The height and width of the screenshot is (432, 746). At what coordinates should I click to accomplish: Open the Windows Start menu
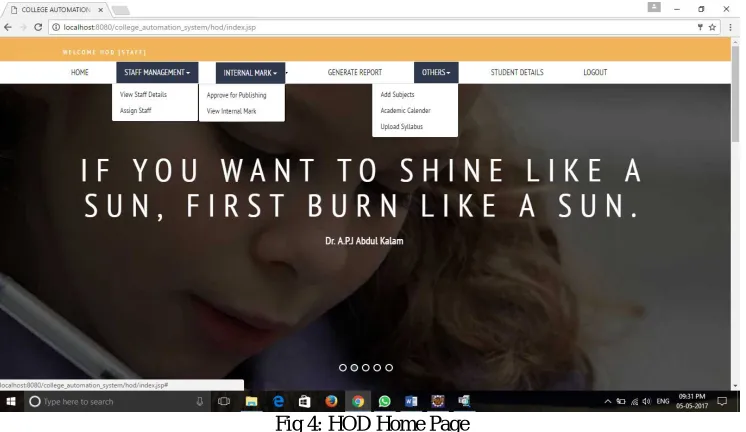(x=10, y=402)
